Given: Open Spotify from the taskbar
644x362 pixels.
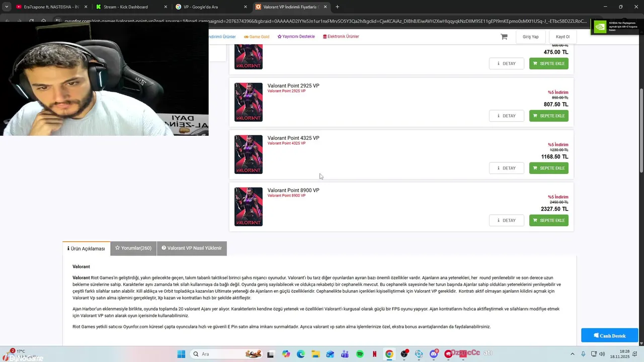Looking at the screenshot, I should point(360,354).
